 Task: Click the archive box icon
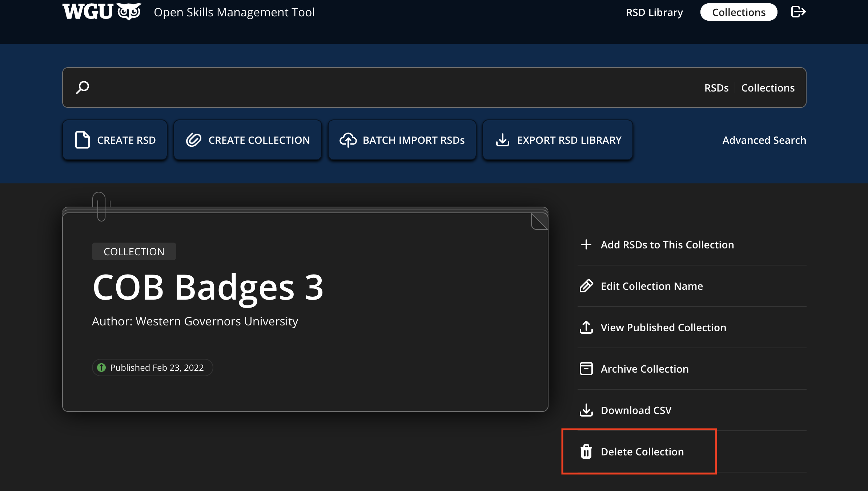point(586,369)
